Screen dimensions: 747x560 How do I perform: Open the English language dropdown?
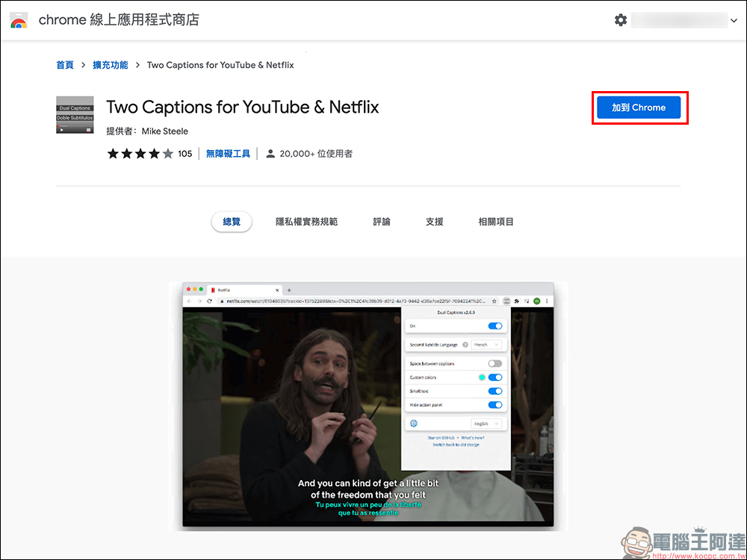486,423
